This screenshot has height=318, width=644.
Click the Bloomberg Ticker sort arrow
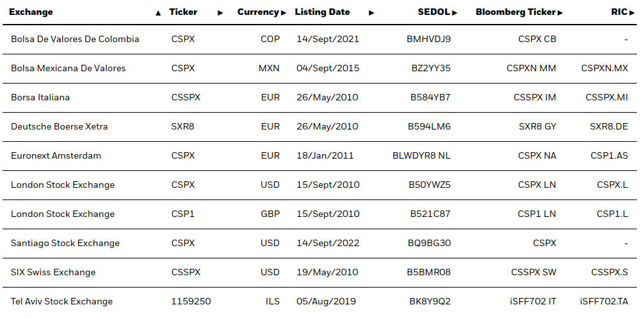560,13
